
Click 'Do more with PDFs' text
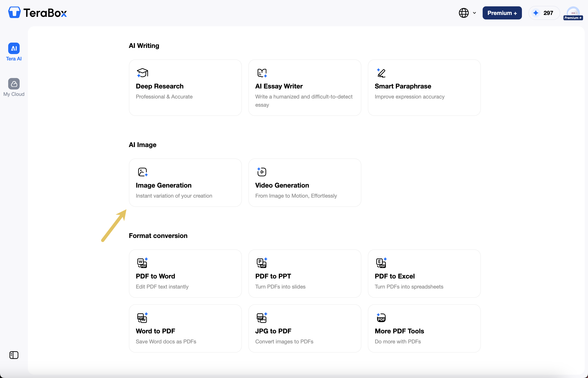tap(398, 342)
